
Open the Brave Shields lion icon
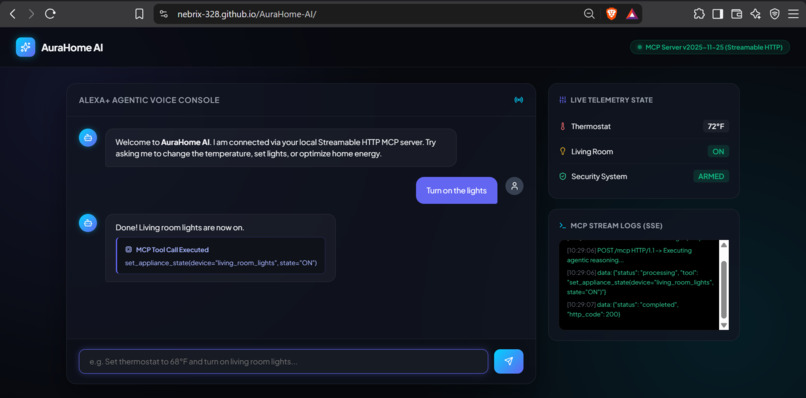tap(611, 14)
